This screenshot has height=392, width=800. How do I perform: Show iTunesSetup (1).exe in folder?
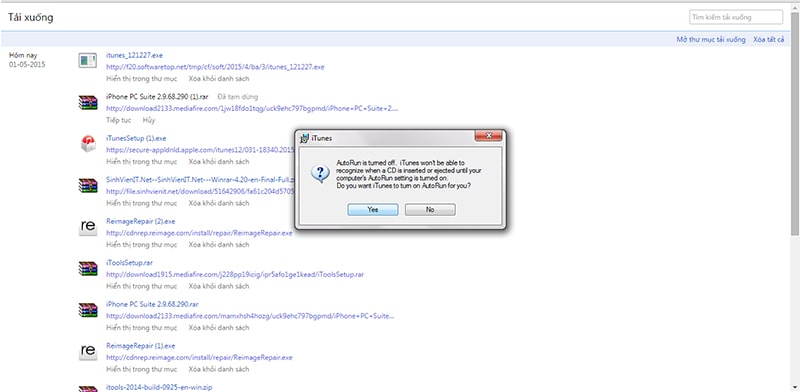(141, 162)
